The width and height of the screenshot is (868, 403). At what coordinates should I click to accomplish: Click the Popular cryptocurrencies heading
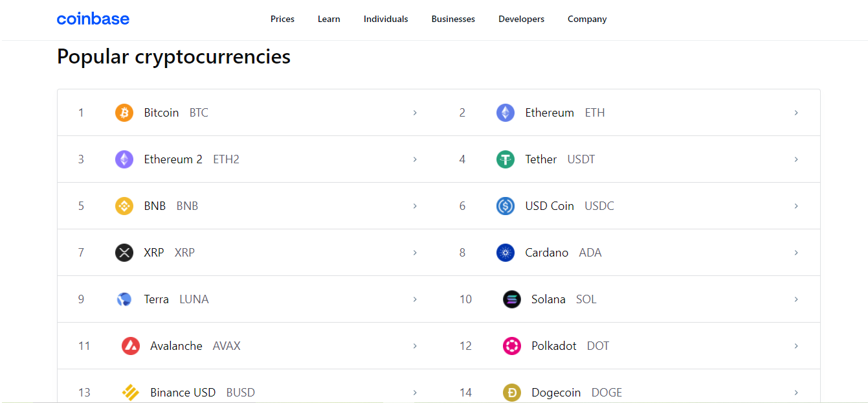click(173, 57)
